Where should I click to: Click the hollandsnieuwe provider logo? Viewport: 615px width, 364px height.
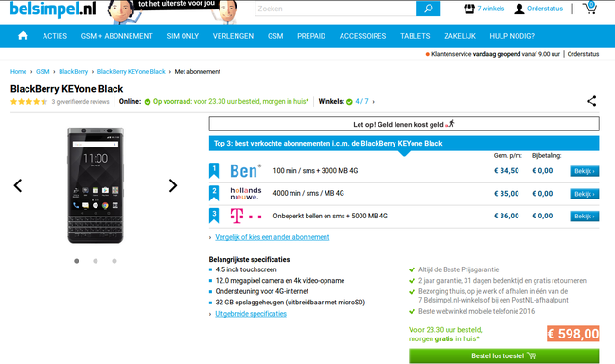click(x=246, y=193)
